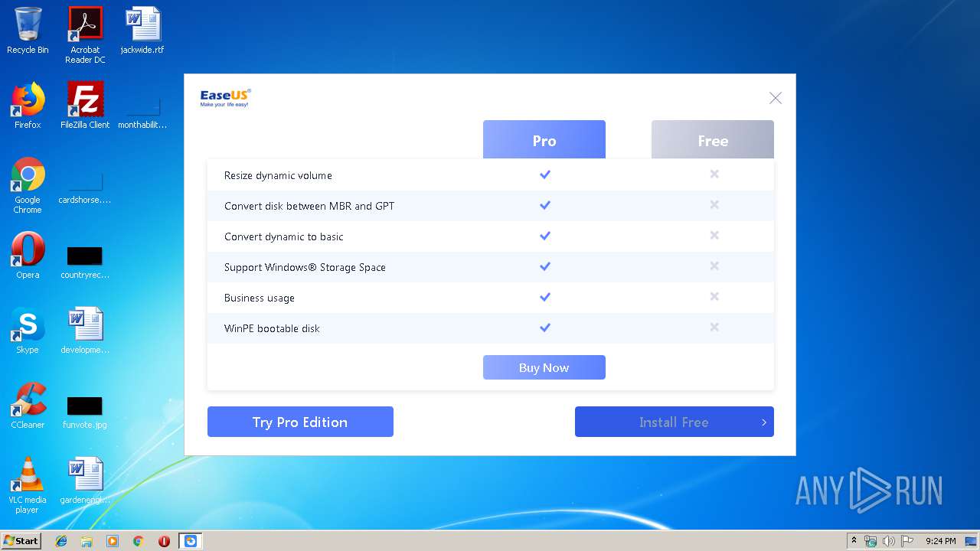Click the Pro checkmark for Convert disk between MBR and GPT

click(x=545, y=205)
